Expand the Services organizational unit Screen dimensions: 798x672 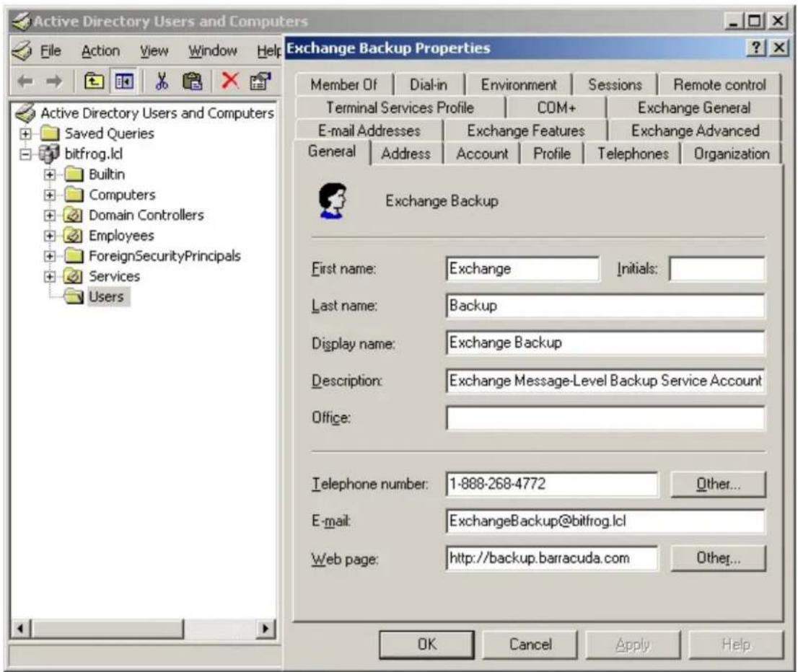(x=49, y=276)
